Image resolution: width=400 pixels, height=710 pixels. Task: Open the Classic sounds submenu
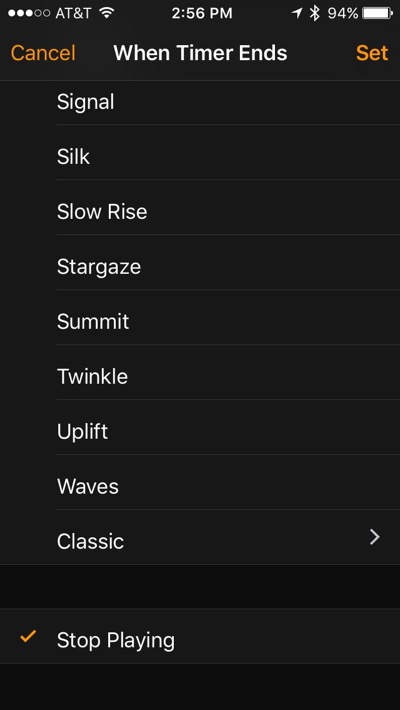point(200,542)
